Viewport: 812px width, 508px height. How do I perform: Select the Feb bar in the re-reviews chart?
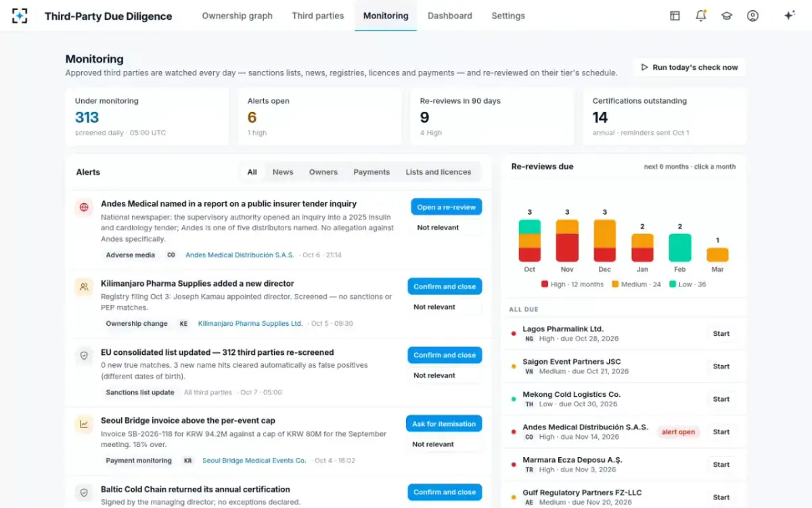pyautogui.click(x=680, y=248)
